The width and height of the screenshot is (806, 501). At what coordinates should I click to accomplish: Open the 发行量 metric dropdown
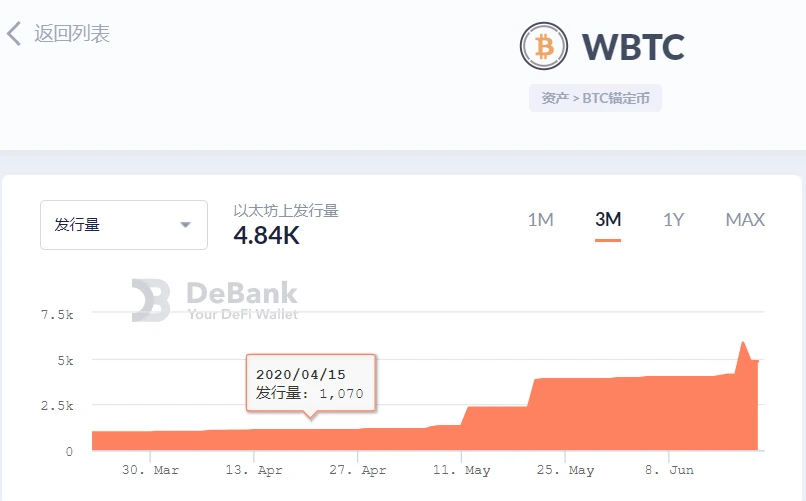tap(124, 225)
